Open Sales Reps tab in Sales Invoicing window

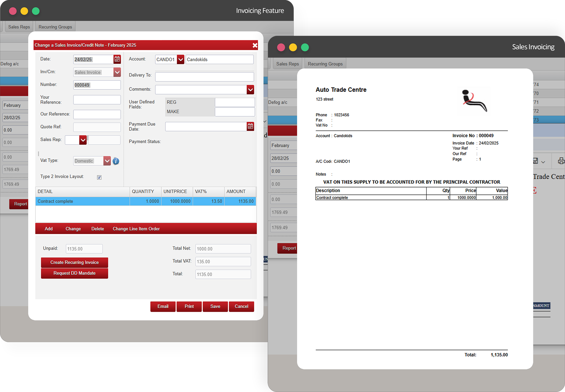(287, 64)
